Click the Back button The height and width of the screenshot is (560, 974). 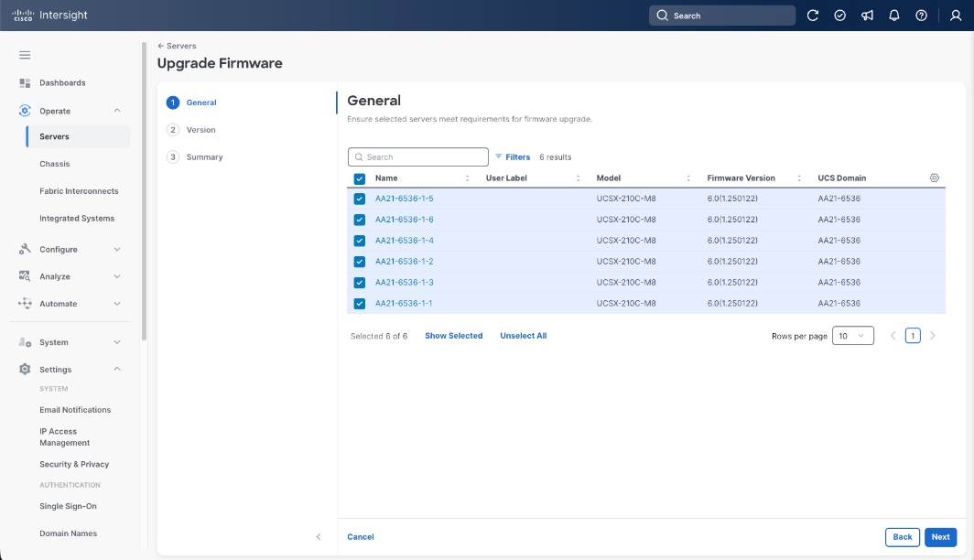click(x=902, y=537)
